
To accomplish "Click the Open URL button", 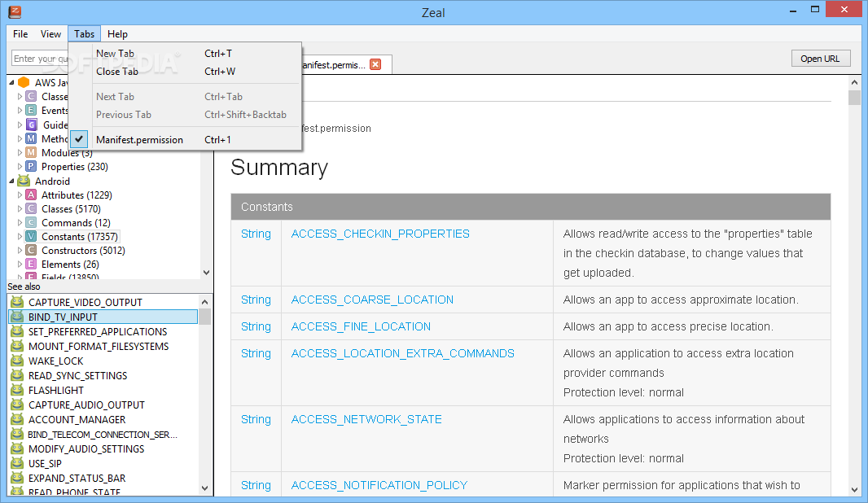I will [x=820, y=58].
